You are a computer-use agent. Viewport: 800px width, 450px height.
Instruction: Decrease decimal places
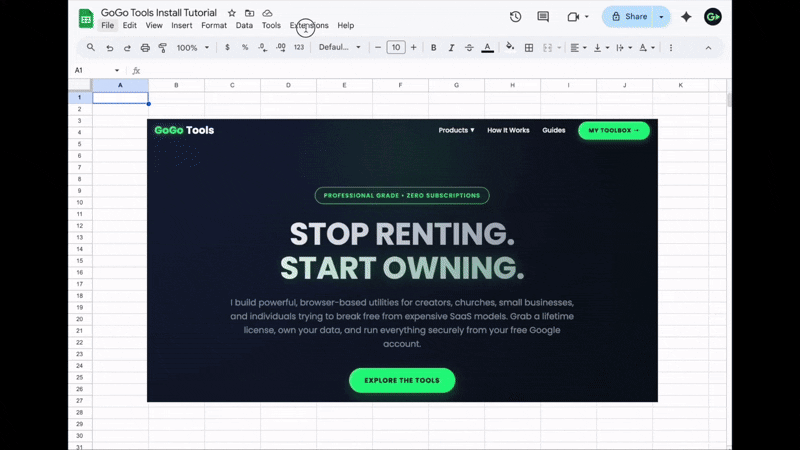tap(262, 47)
